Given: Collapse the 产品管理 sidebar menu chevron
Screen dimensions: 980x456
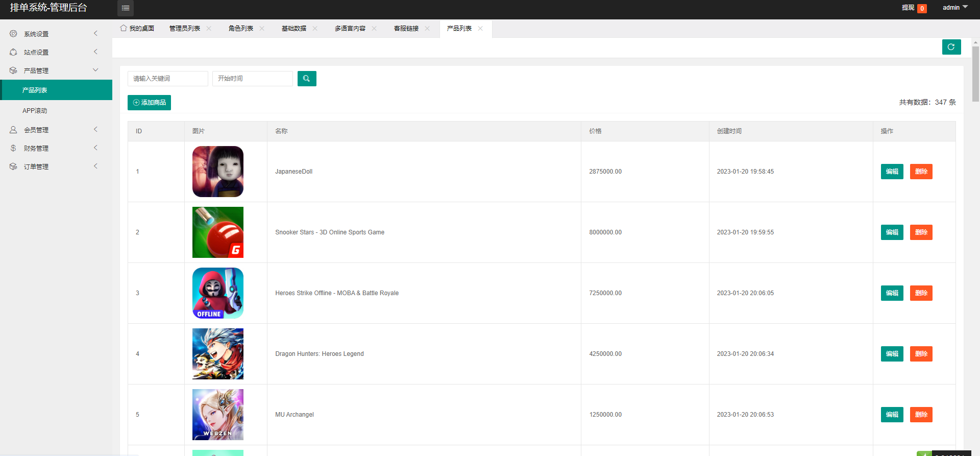Looking at the screenshot, I should [x=95, y=70].
